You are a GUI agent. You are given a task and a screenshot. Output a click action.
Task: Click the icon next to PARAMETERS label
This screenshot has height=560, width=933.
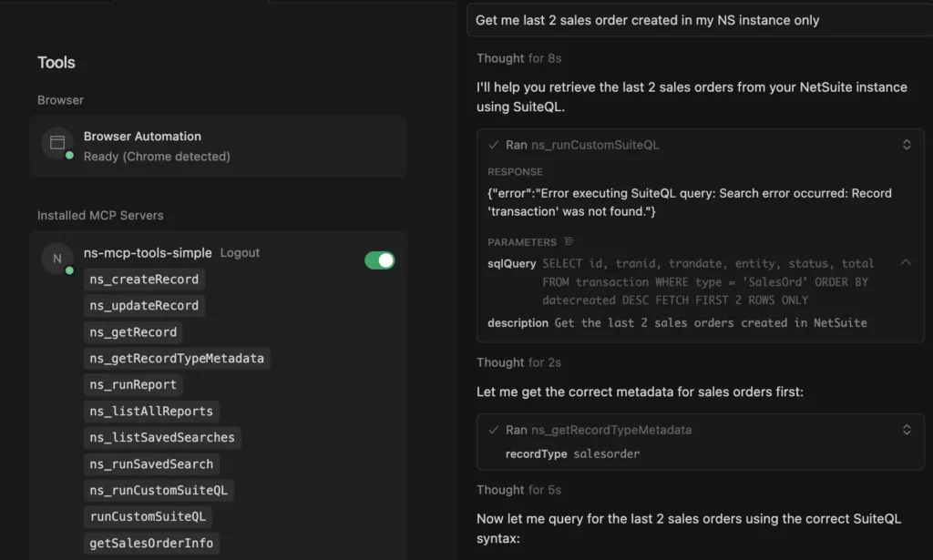[569, 242]
